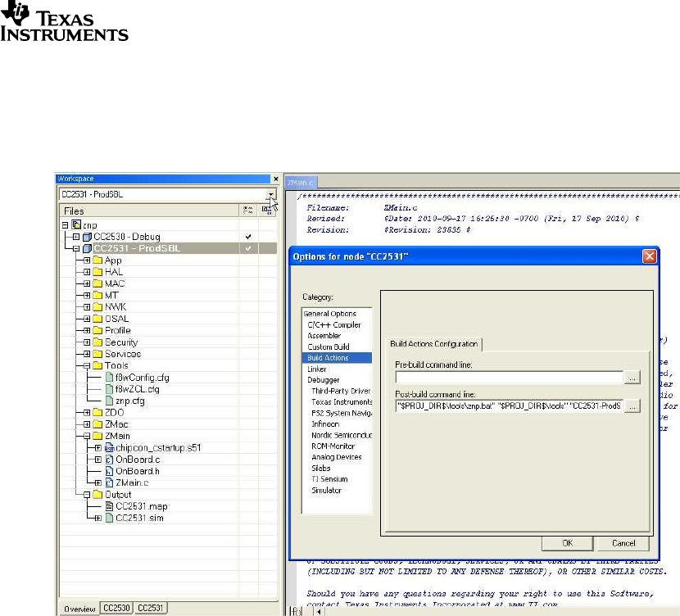Screen dimensions: 680x616
Task: Select C/C++ Compiler category
Action: [x=334, y=324]
